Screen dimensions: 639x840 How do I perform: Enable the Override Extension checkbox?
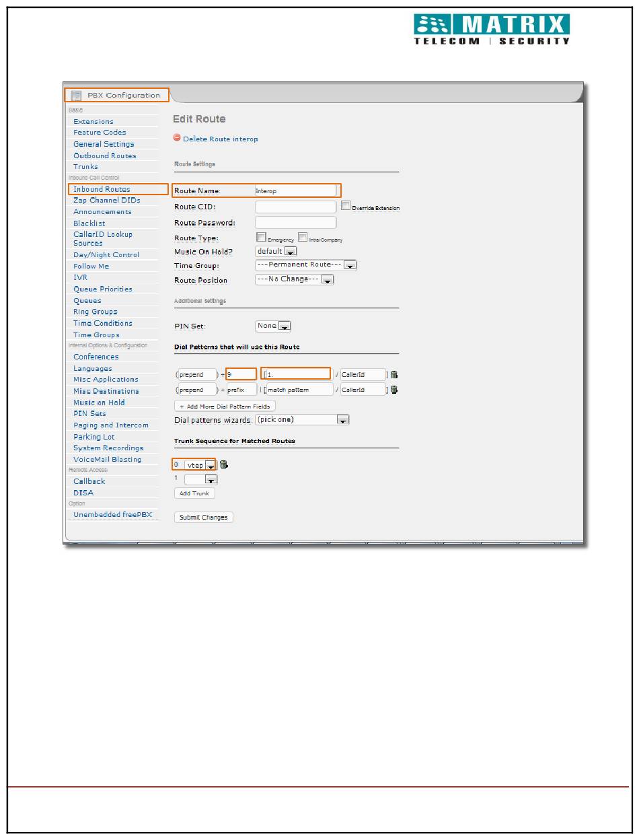(x=346, y=205)
